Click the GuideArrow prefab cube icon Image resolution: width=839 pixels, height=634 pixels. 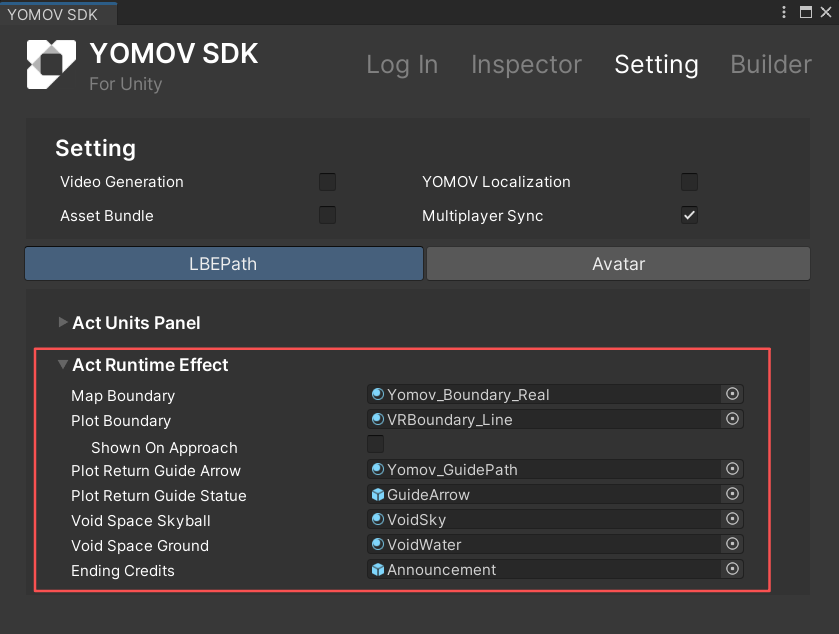point(378,494)
